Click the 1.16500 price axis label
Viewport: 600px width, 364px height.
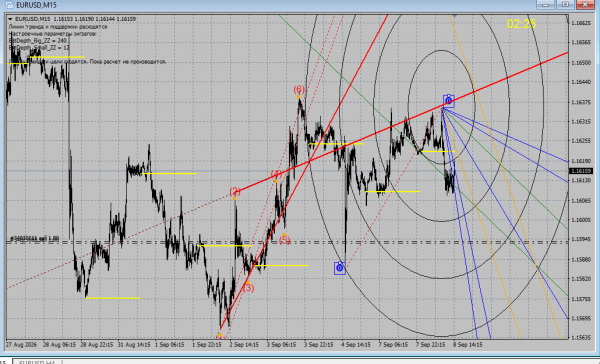coord(580,62)
